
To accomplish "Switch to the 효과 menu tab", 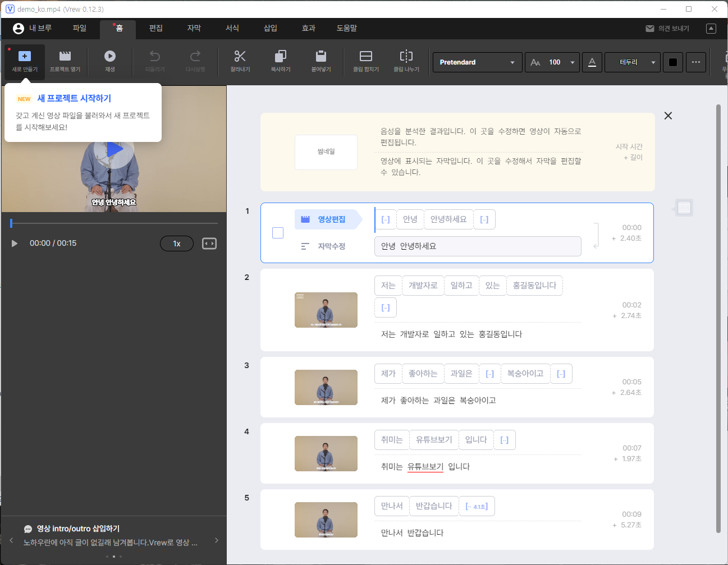I will (x=308, y=28).
